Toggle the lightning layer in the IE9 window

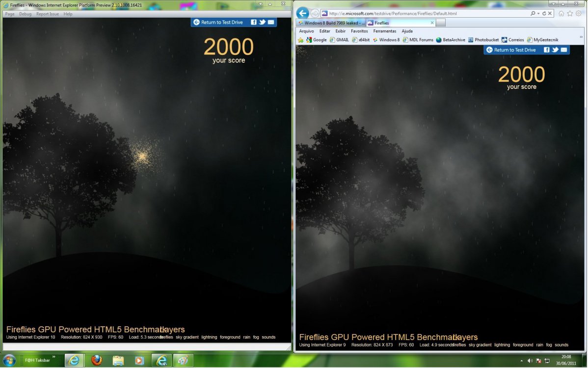tap(502, 345)
